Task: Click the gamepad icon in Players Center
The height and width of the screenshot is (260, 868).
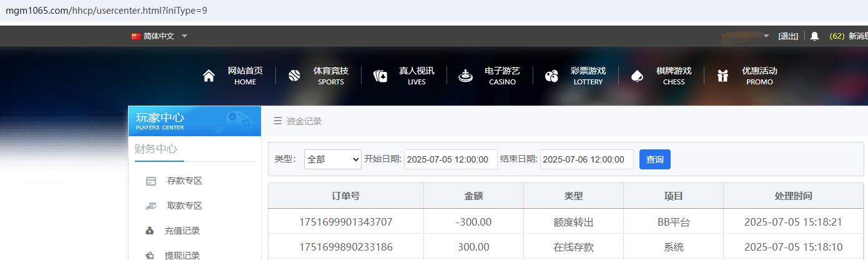Action: click(238, 118)
